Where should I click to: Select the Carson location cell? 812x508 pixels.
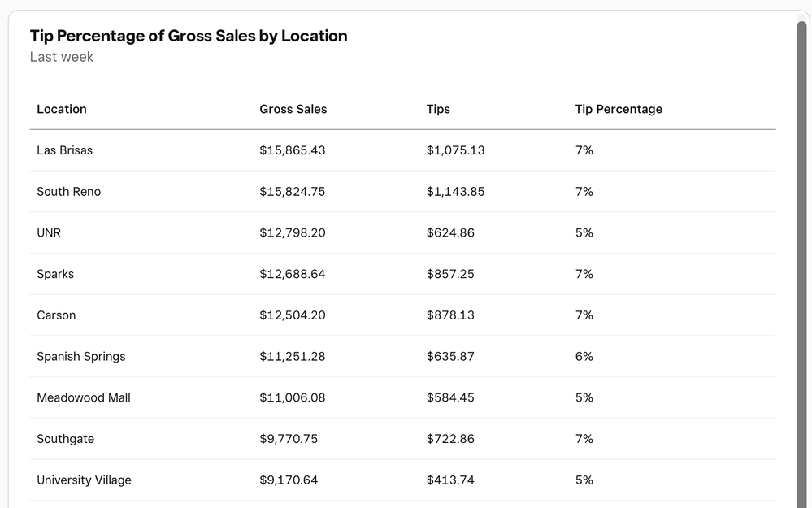click(56, 315)
